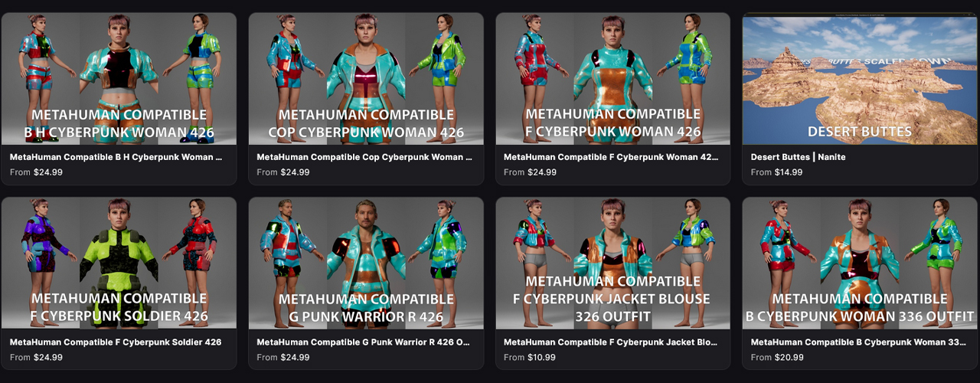Click the 'MetaHuman Compatible F Cyberpunk Woman 42...' title

611,157
